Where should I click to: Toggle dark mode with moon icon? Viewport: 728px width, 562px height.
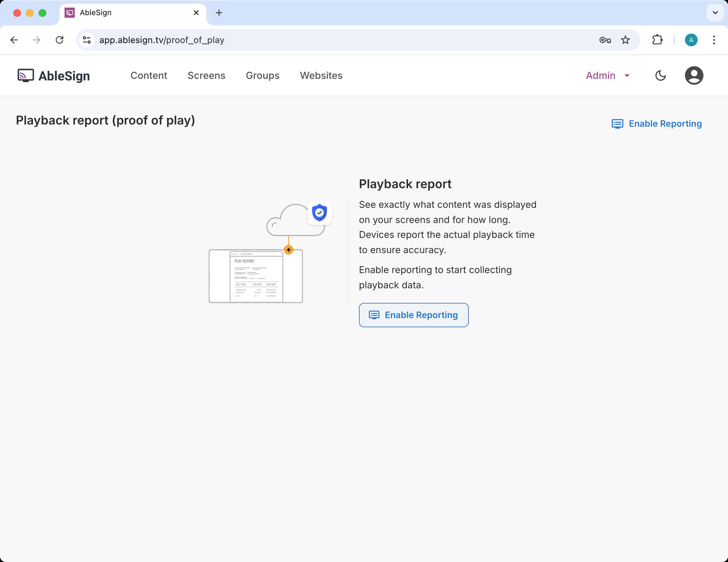pyautogui.click(x=660, y=75)
